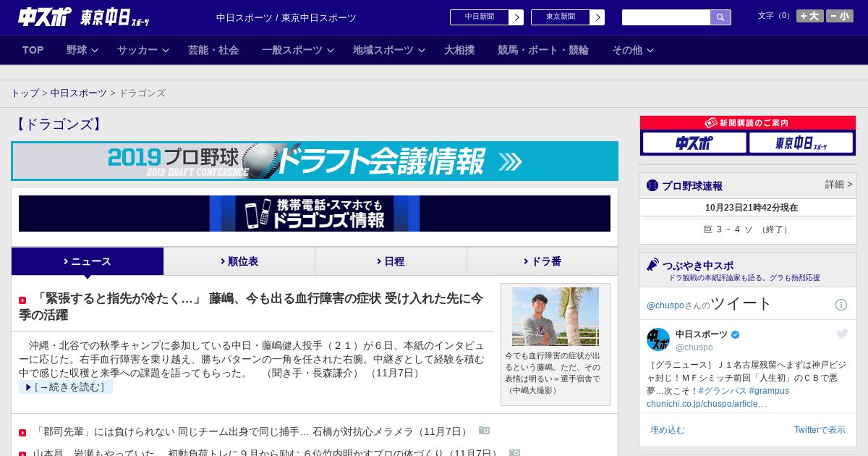
Task: Click red bullet beside 郡司先輩 article
Action: 22,432
